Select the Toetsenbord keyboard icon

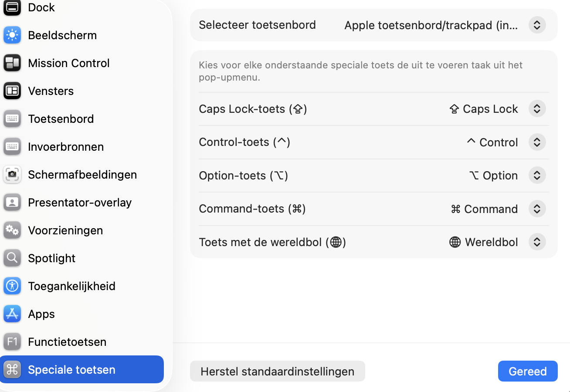click(12, 119)
